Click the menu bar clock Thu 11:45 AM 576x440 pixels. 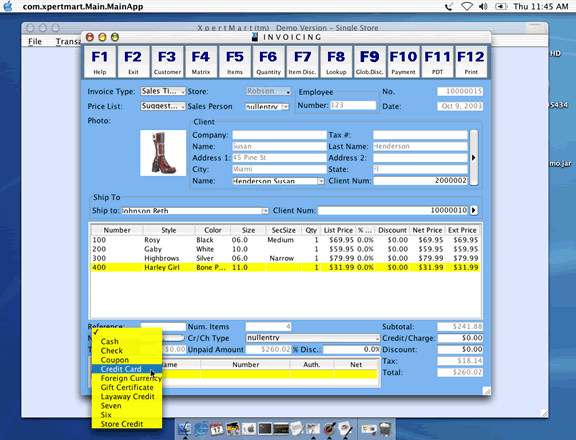541,6
